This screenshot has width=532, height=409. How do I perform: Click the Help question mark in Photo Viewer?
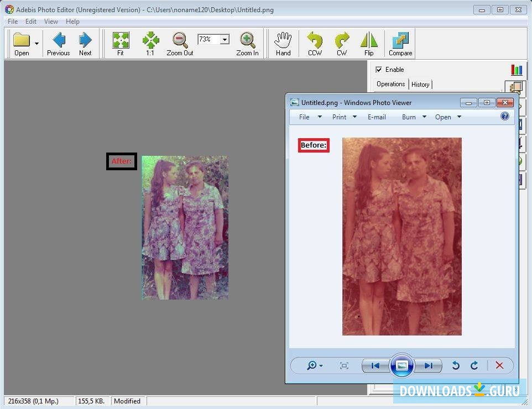(504, 116)
